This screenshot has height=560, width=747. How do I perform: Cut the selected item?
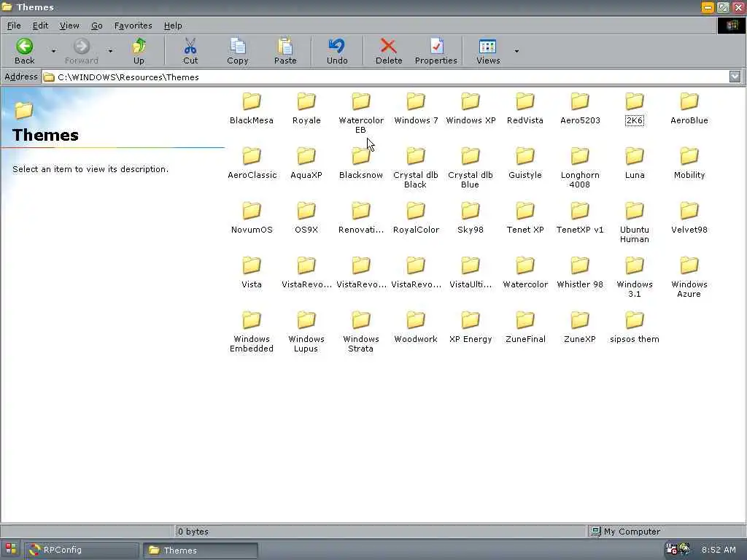(x=190, y=51)
